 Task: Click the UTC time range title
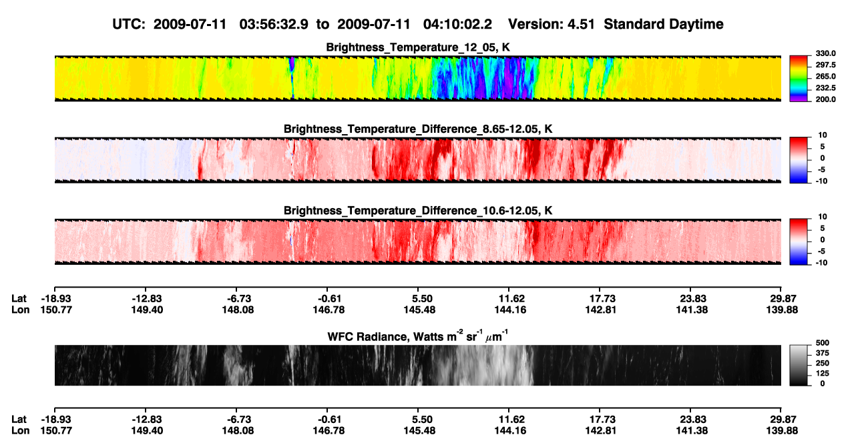[419, 24]
